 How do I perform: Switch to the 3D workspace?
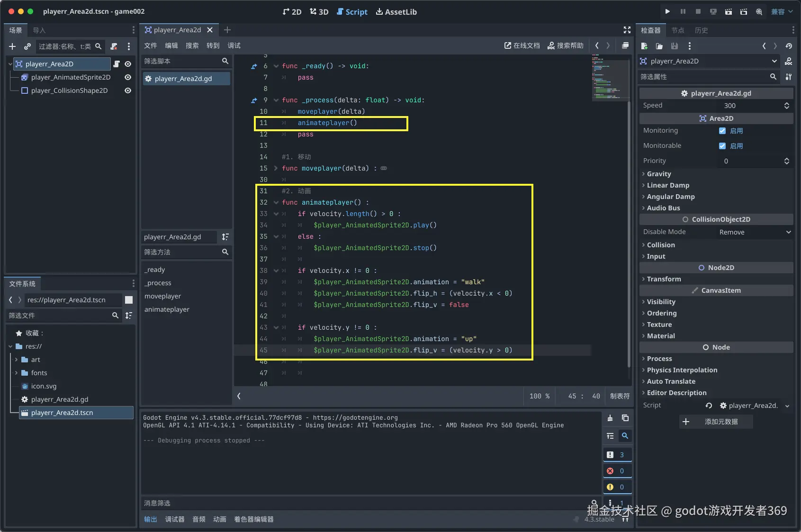click(x=319, y=12)
